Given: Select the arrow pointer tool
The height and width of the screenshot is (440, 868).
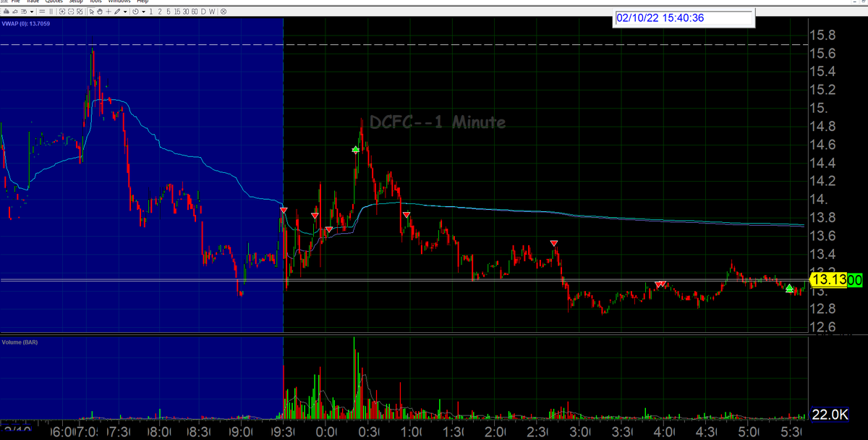Looking at the screenshot, I should coord(92,12).
